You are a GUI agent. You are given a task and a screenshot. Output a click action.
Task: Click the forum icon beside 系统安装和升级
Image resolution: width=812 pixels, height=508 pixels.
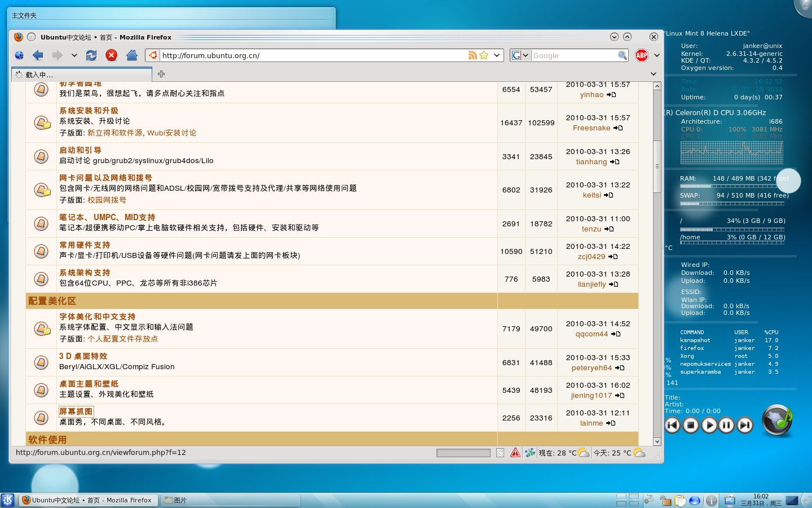(42, 122)
